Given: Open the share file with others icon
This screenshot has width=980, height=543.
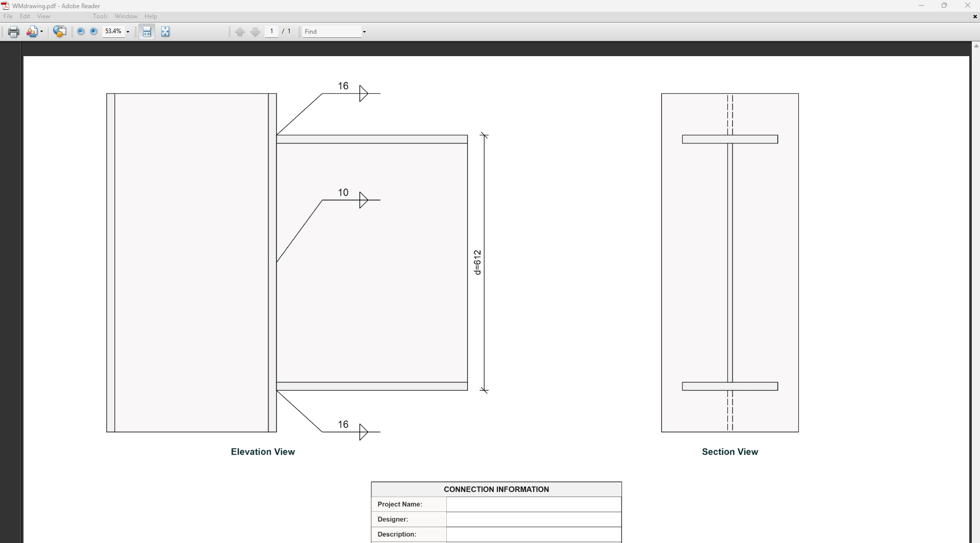Looking at the screenshot, I should (x=32, y=31).
